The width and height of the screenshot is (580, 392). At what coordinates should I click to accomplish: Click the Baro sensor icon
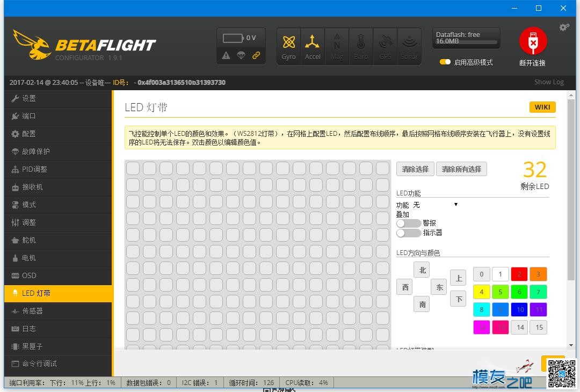[x=361, y=47]
